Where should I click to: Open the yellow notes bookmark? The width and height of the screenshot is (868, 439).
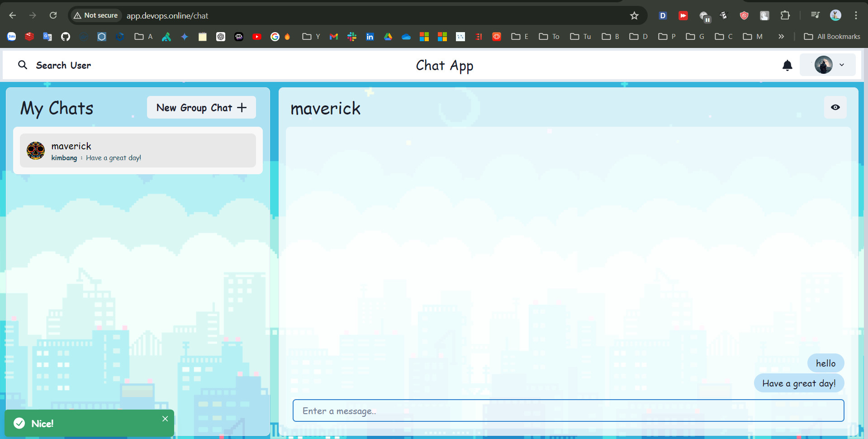[203, 37]
